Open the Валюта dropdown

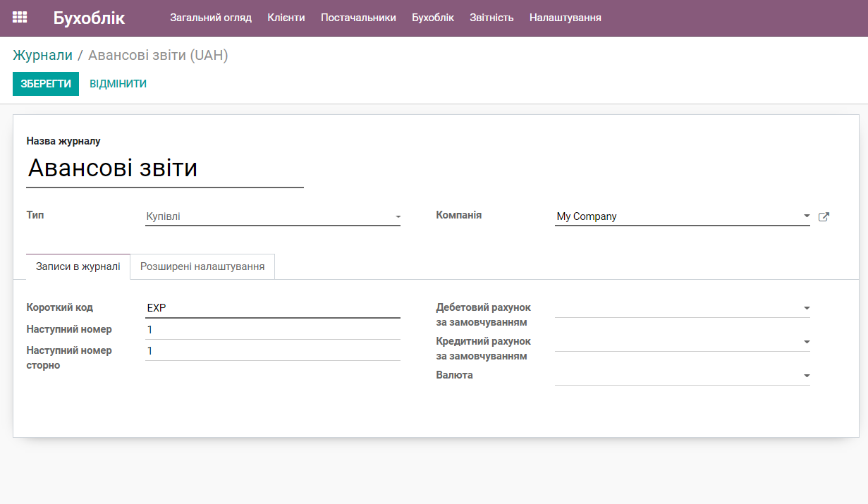tap(807, 375)
